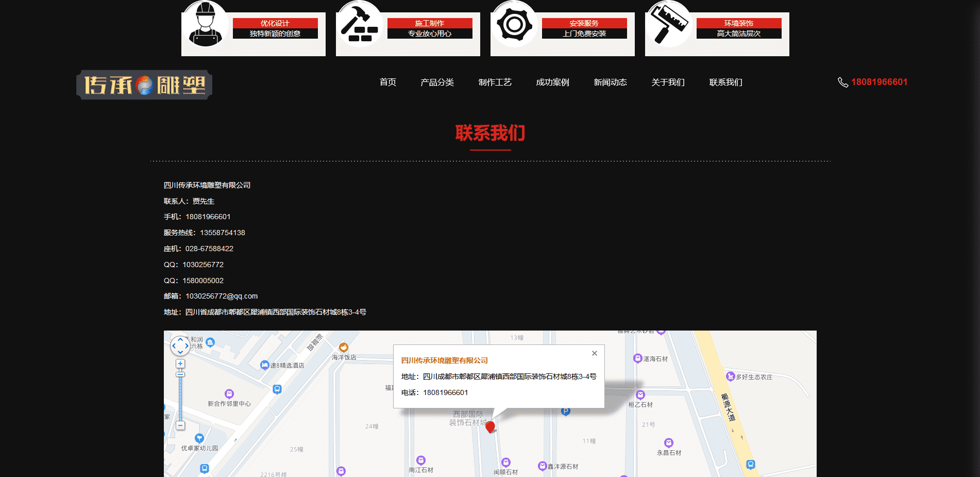Click the paint roller decoration icon
Viewport: 980px width, 477px height.
tap(668, 25)
